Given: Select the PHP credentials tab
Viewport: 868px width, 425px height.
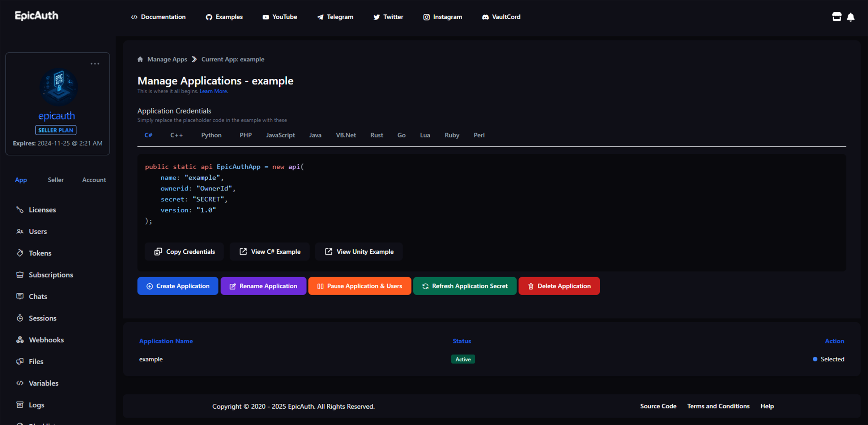Looking at the screenshot, I should click(x=246, y=135).
